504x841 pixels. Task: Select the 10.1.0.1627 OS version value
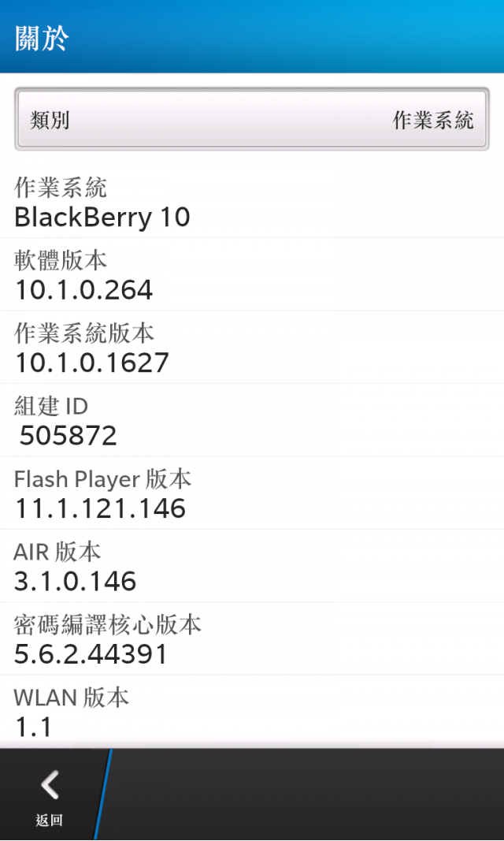[x=92, y=363]
